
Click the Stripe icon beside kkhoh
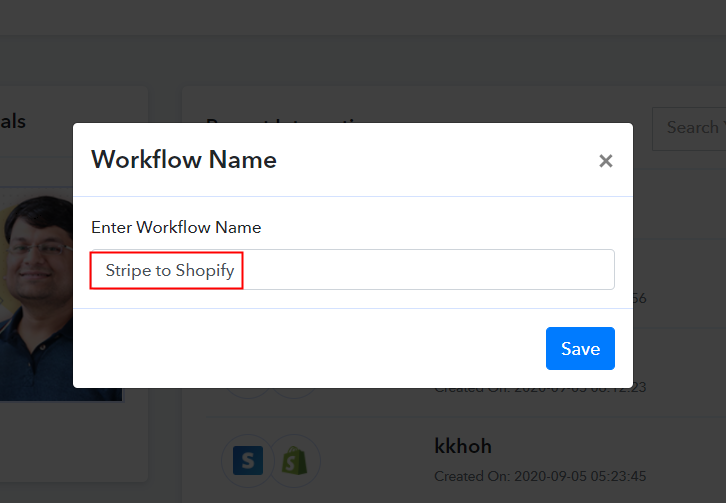[248, 460]
